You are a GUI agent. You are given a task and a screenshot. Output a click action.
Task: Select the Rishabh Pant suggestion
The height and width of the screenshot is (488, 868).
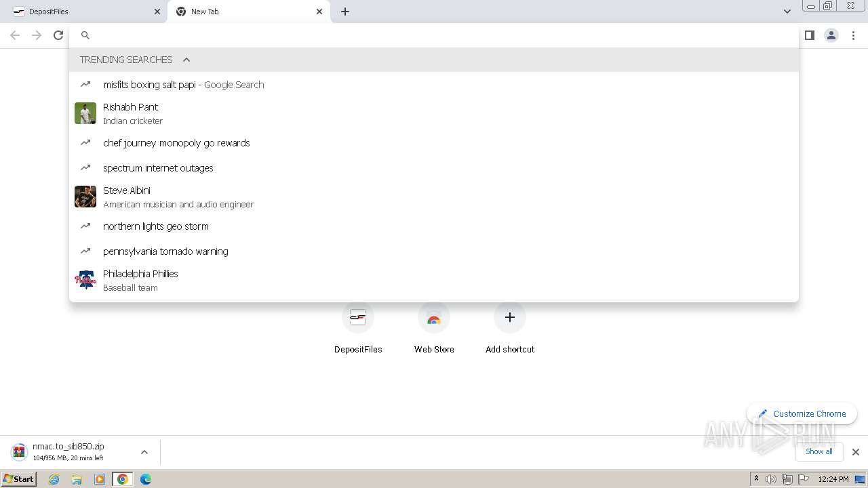click(434, 113)
